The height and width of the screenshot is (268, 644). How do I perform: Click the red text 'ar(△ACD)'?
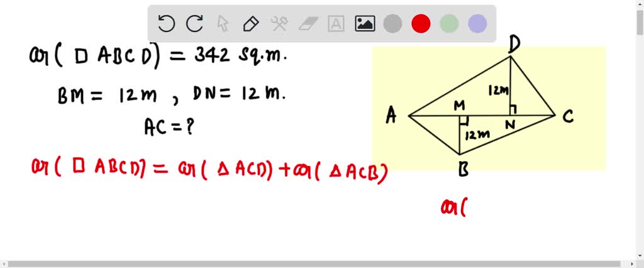[x=225, y=168]
